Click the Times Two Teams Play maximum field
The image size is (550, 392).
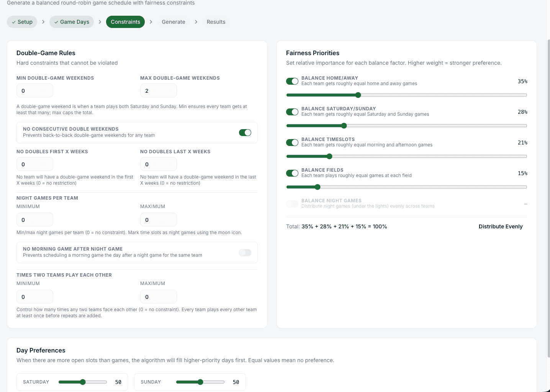[159, 297]
